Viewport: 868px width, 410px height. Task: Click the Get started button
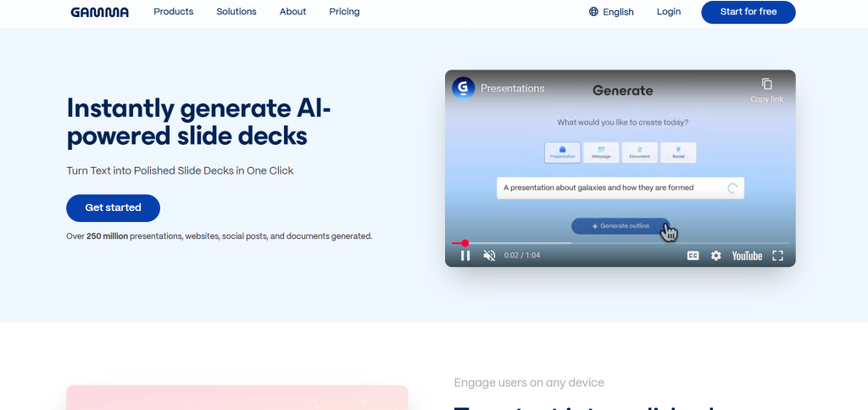tap(113, 208)
